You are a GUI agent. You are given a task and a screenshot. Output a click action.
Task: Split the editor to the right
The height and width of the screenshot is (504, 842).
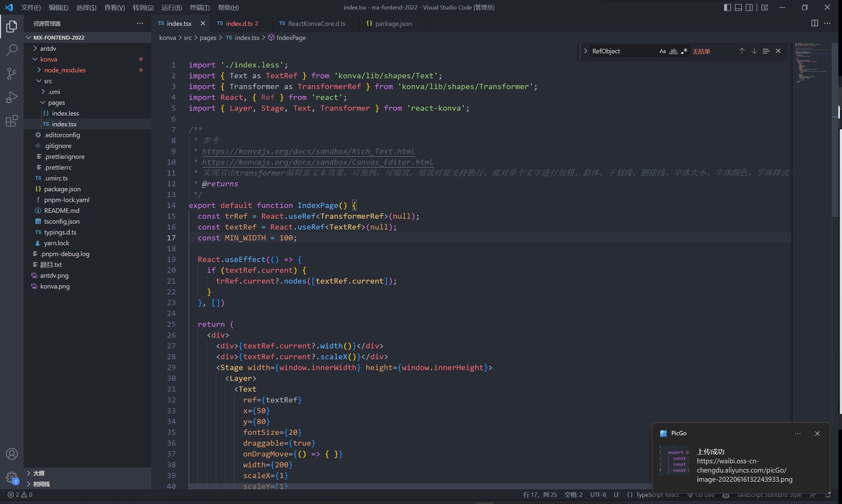[814, 23]
